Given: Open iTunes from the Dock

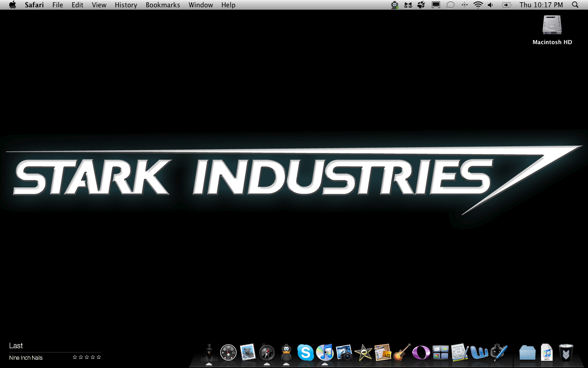Looking at the screenshot, I should (325, 352).
